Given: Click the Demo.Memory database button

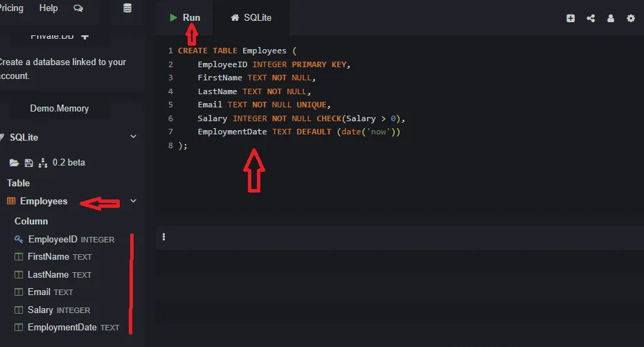Looking at the screenshot, I should tap(60, 109).
